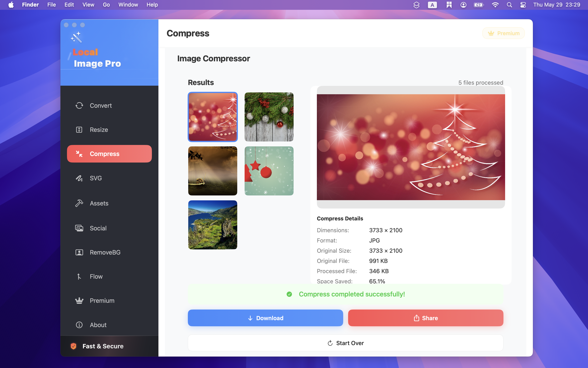Open the Help menu

tap(152, 5)
